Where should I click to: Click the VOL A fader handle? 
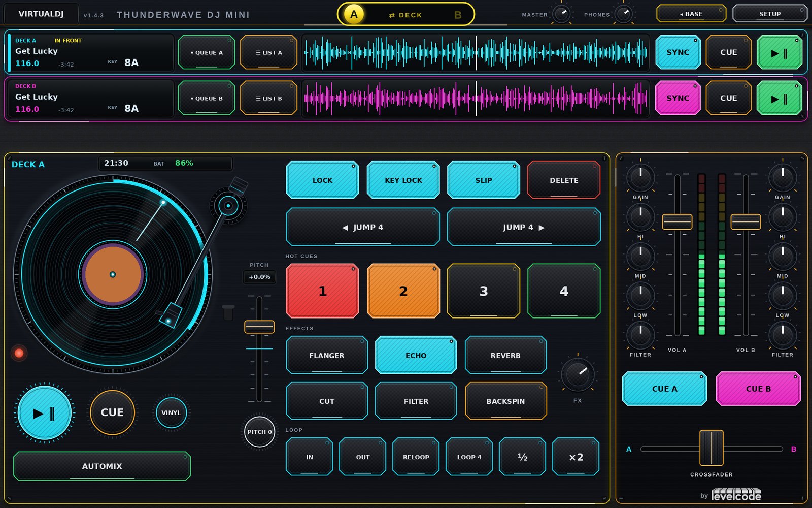[x=677, y=222]
